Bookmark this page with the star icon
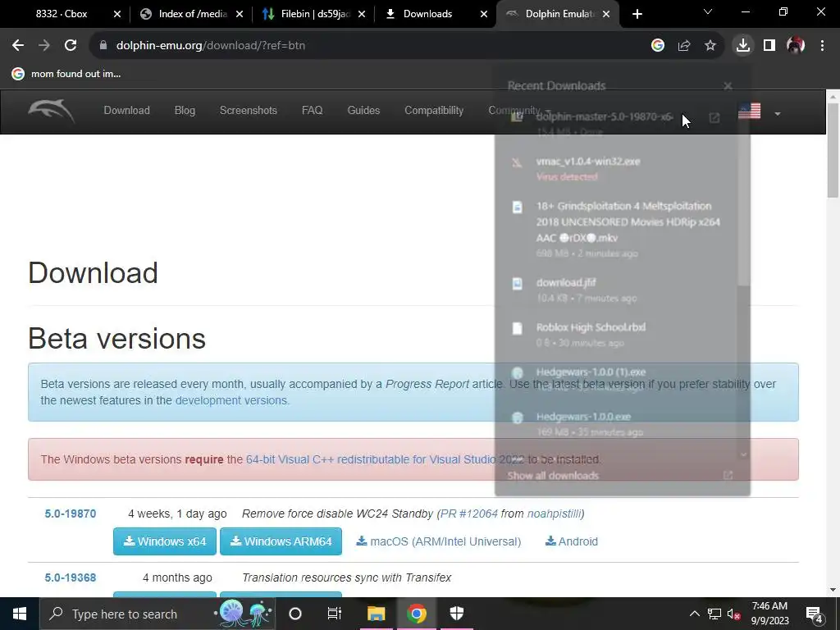 point(710,46)
